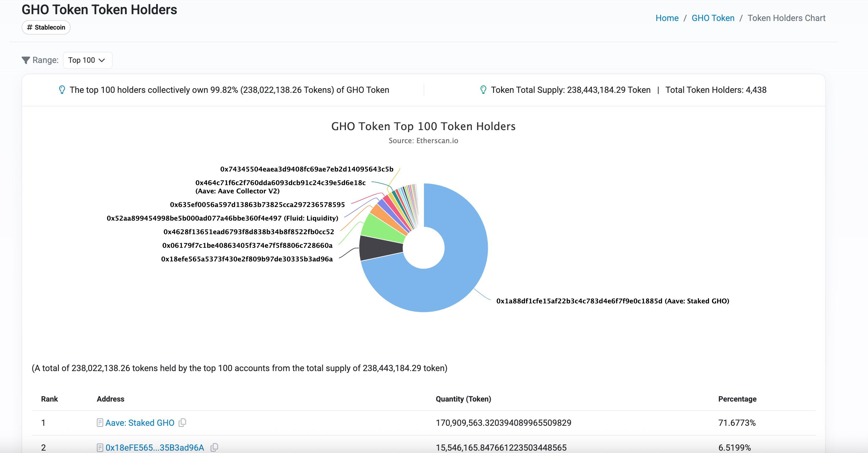This screenshot has width=868, height=453.
Task: Click the dark gray pie slice
Action: click(x=380, y=248)
